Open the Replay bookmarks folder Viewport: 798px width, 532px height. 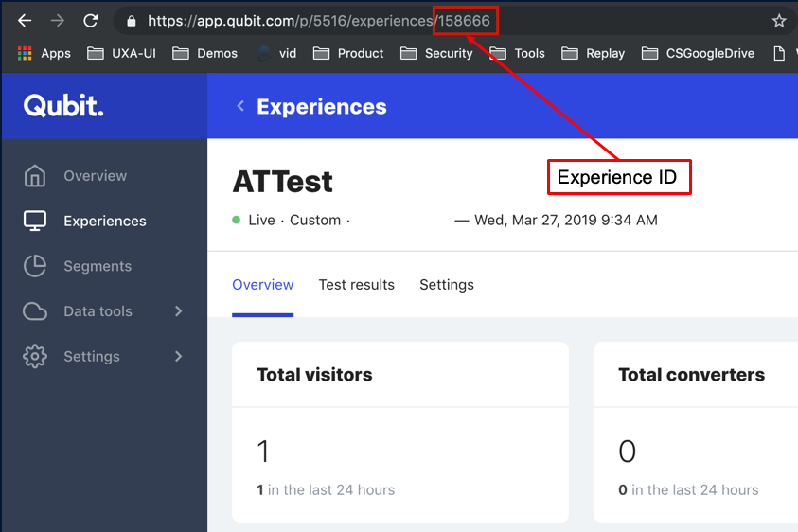593,53
